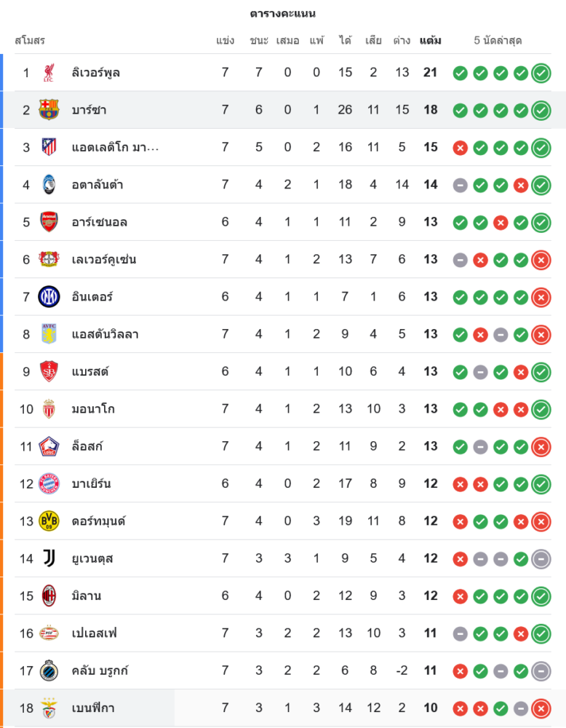566x728 pixels.
Task: Click the Inter club crest icon
Action: coord(49,297)
